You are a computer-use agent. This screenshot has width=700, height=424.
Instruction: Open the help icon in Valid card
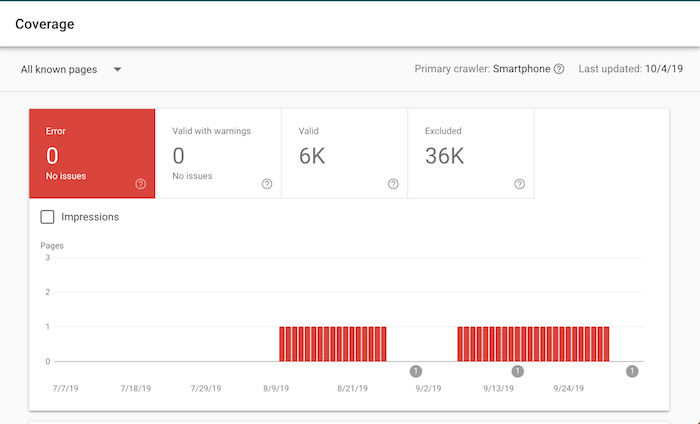click(393, 184)
